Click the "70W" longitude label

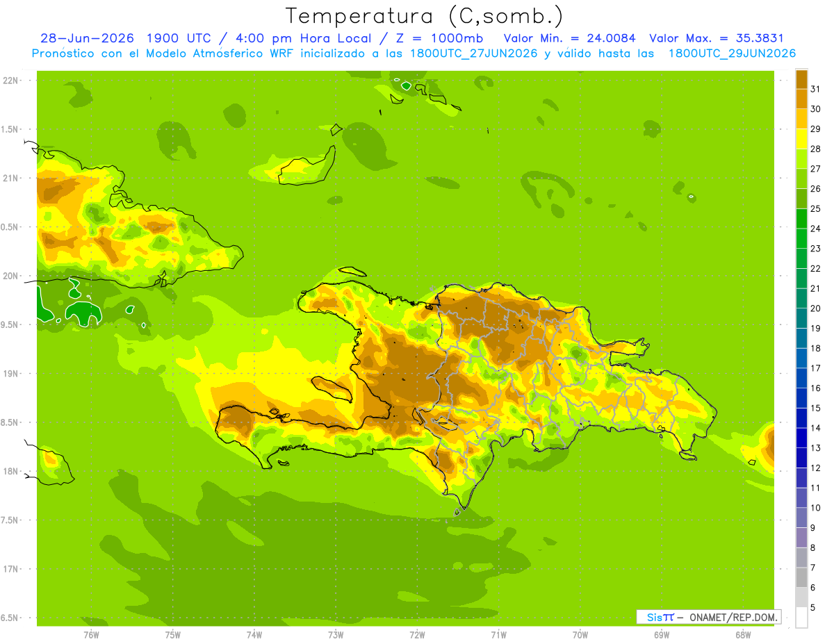(x=580, y=634)
